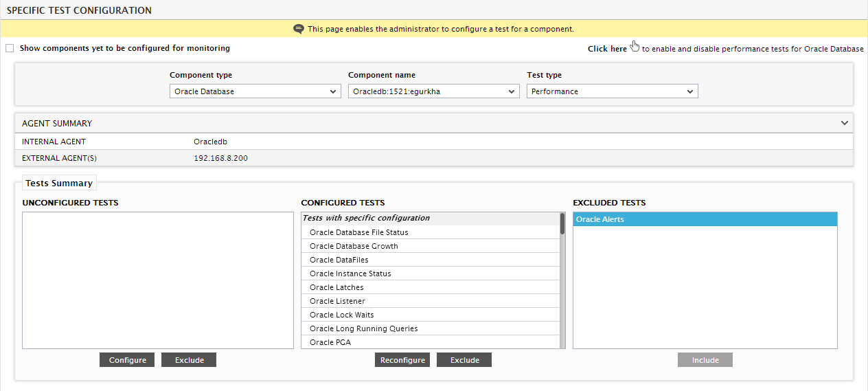Screen dimensions: 868x391
Task: Open the Component name dropdown
Action: (x=434, y=91)
